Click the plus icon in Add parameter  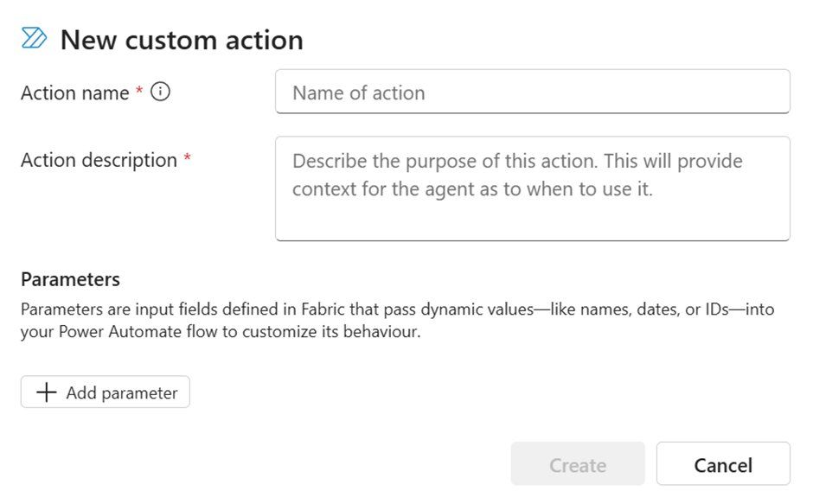pos(47,392)
